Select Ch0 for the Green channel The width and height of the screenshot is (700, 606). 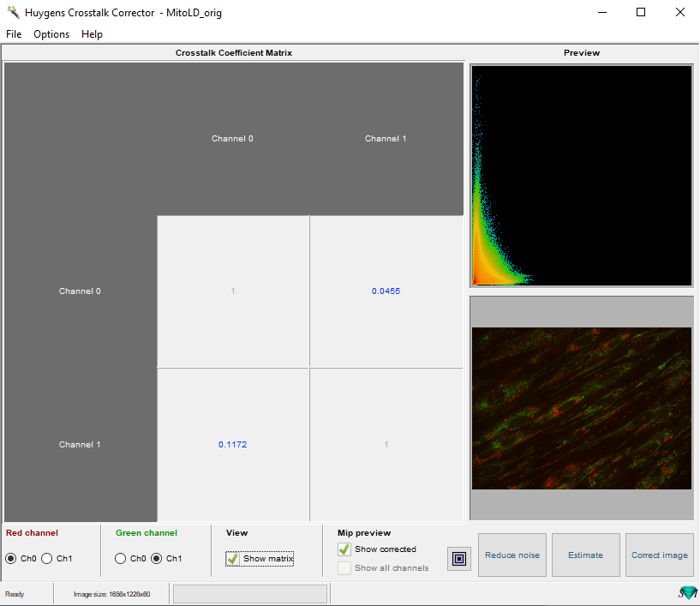pyautogui.click(x=121, y=559)
